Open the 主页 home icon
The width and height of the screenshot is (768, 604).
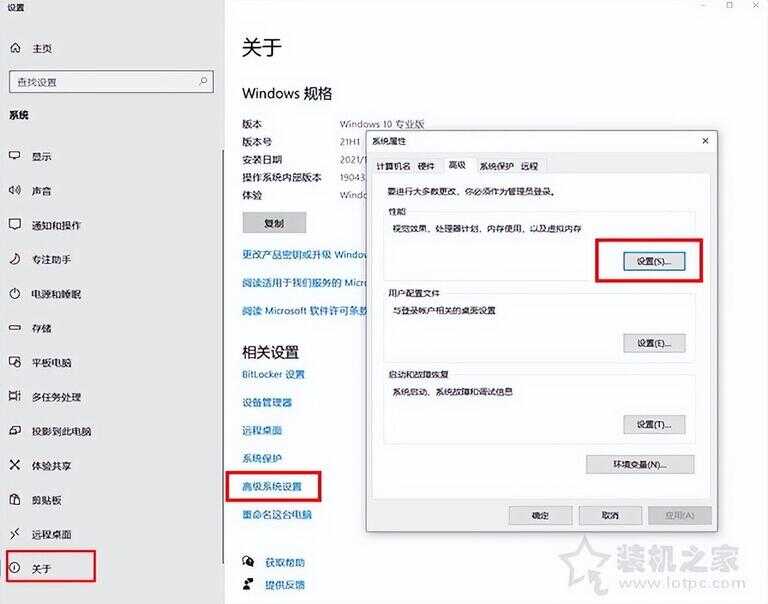(x=16, y=48)
